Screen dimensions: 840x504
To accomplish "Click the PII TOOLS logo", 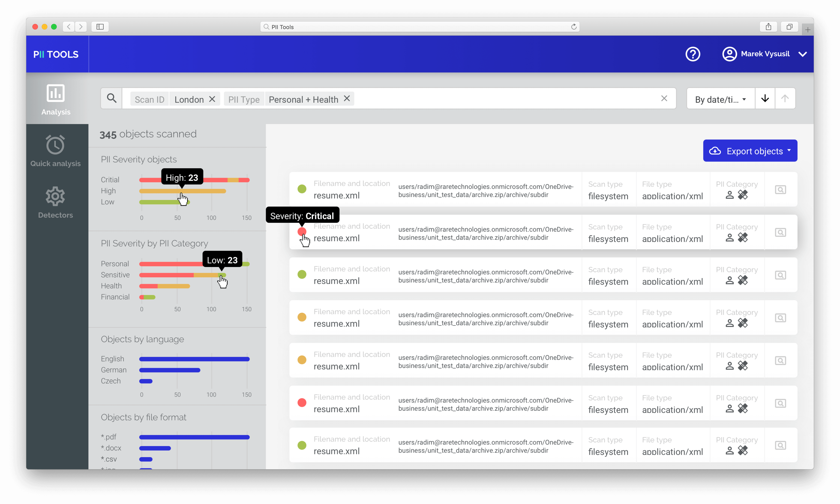I will click(56, 54).
